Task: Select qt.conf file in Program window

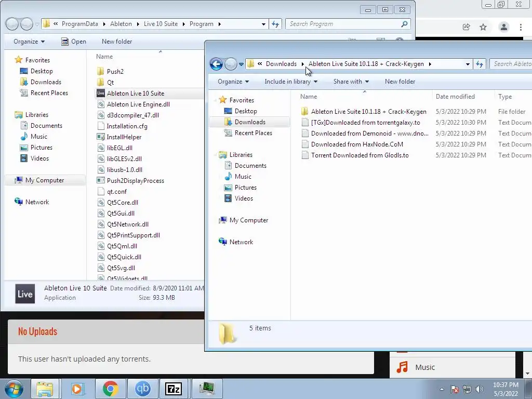Action: (112, 191)
